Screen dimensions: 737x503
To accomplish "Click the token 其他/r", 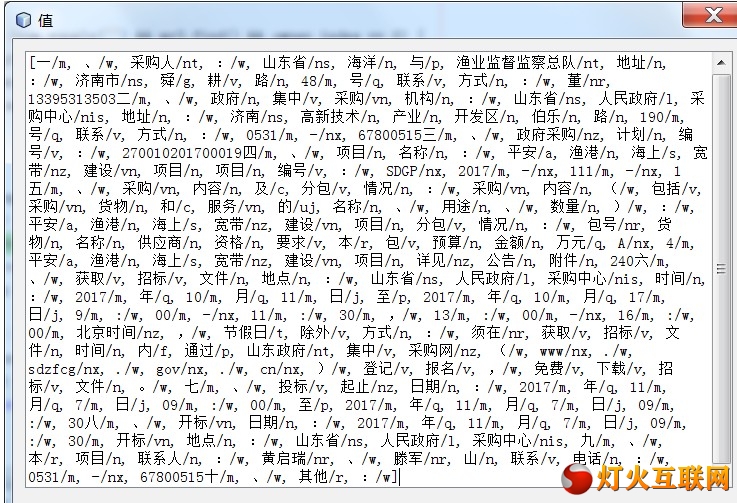I will click(323, 478).
